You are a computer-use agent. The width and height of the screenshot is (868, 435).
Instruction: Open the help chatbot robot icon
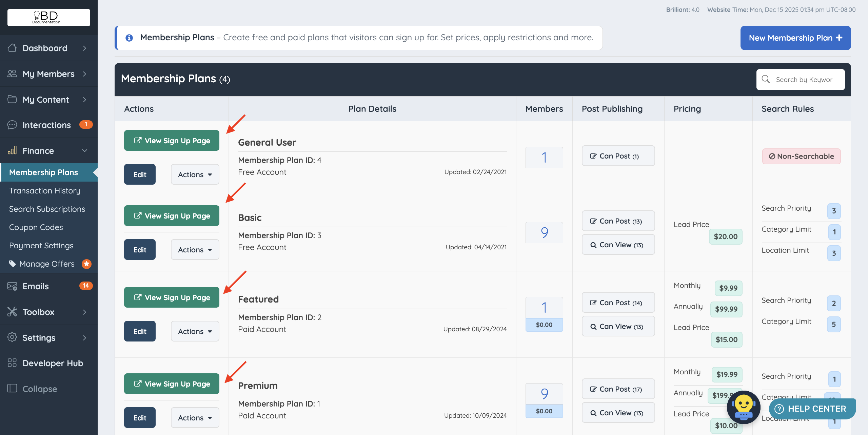click(743, 407)
